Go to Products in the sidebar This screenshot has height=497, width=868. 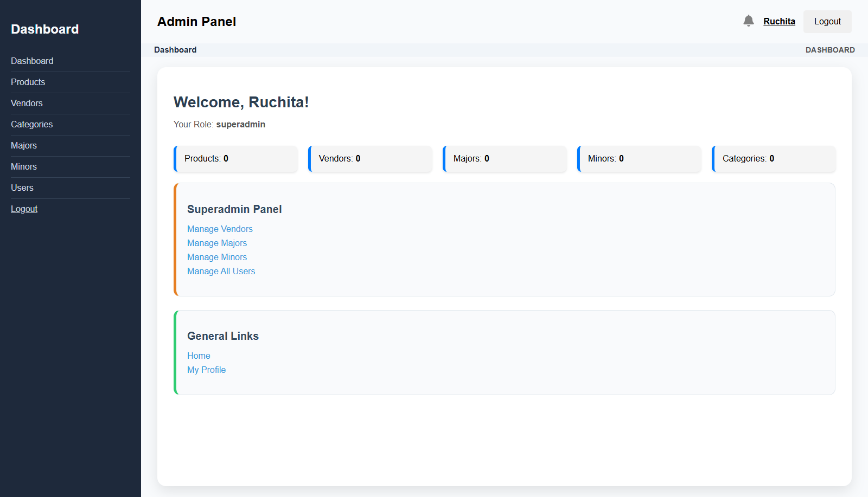[x=28, y=82]
